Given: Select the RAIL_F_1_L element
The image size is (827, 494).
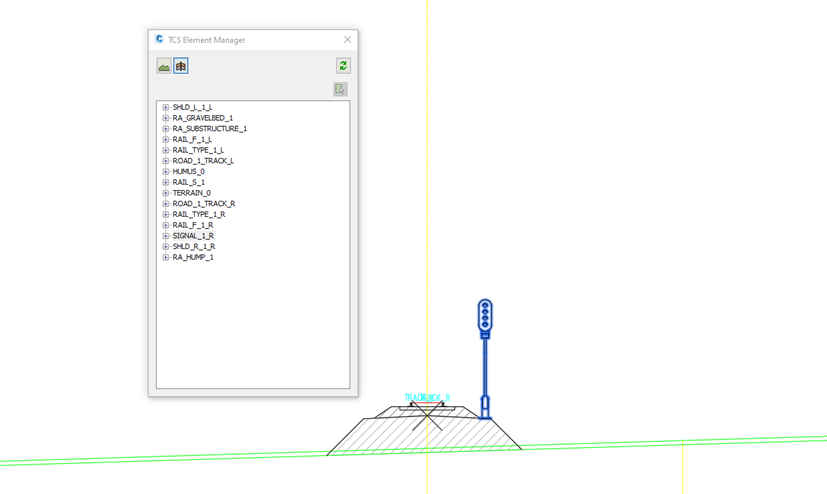Looking at the screenshot, I should 192,140.
